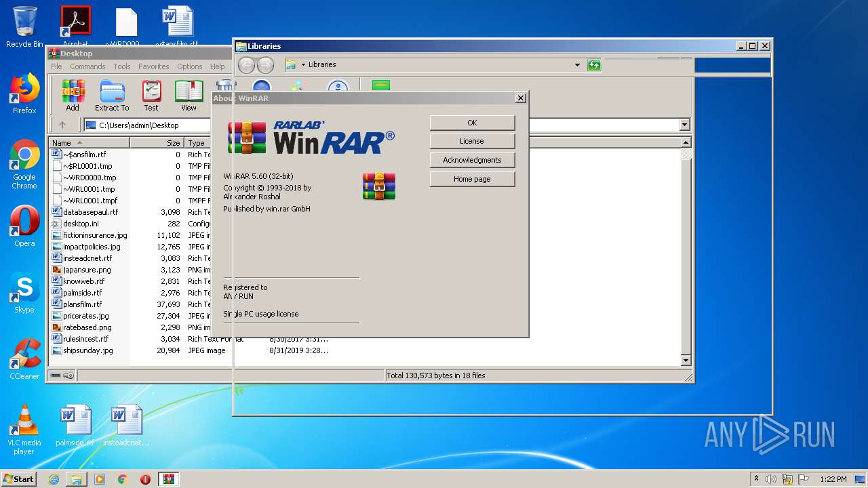This screenshot has height=488, width=868.
Task: Select insteadcnet desktop file icon
Action: (126, 426)
